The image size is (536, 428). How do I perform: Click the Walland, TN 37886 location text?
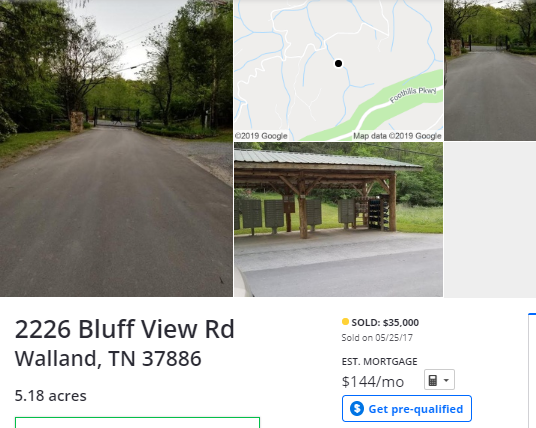coord(108,359)
